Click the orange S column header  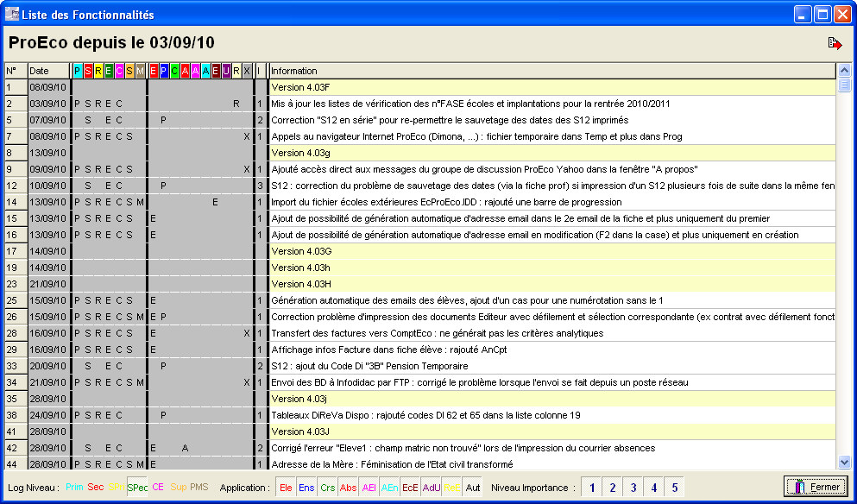129,71
